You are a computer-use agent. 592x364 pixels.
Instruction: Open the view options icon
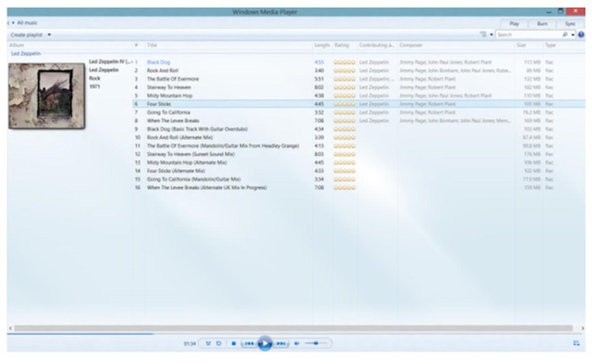[483, 35]
